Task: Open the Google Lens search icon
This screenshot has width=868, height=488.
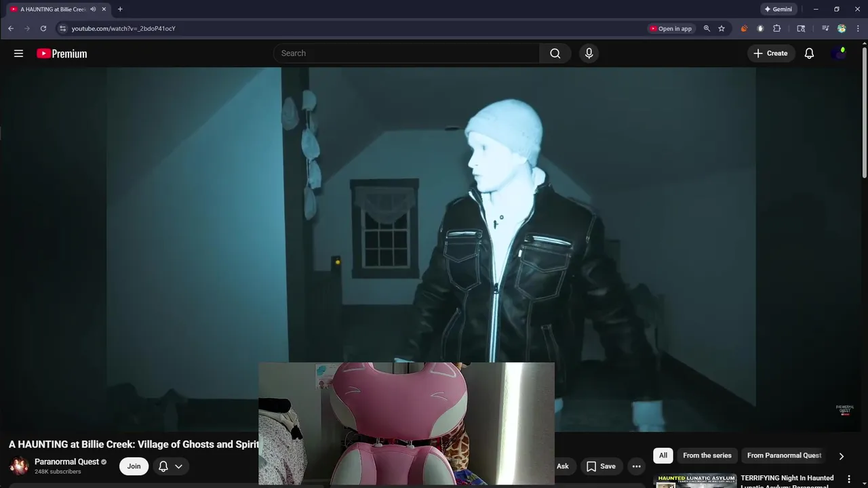Action: [x=801, y=28]
